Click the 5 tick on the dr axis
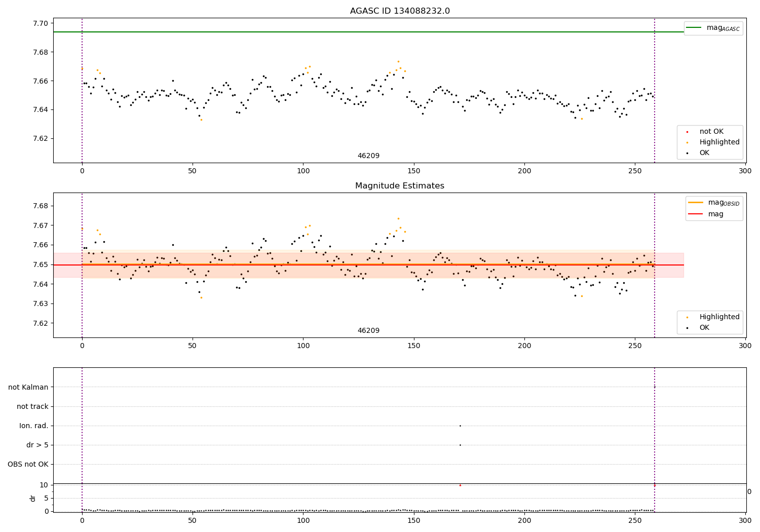The width and height of the screenshot is (760, 532). coord(46,499)
